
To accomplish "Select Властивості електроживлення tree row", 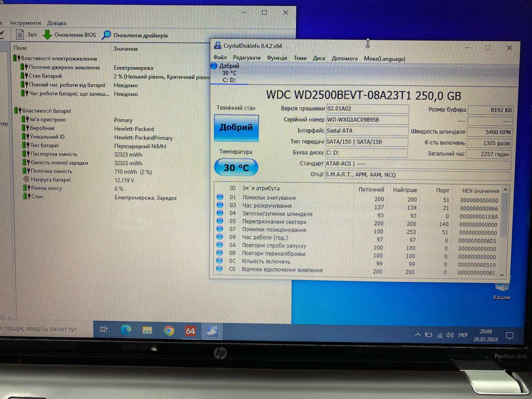I will pyautogui.click(x=55, y=58).
